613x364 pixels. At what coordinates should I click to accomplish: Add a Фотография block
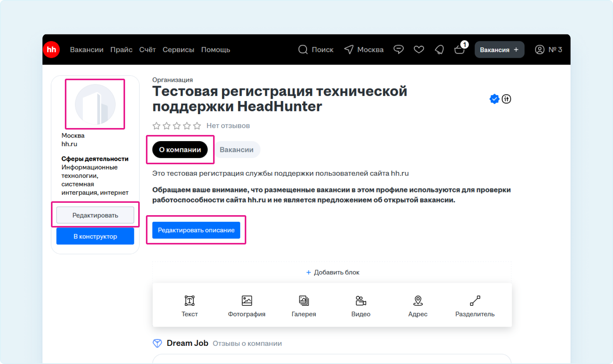(x=247, y=307)
